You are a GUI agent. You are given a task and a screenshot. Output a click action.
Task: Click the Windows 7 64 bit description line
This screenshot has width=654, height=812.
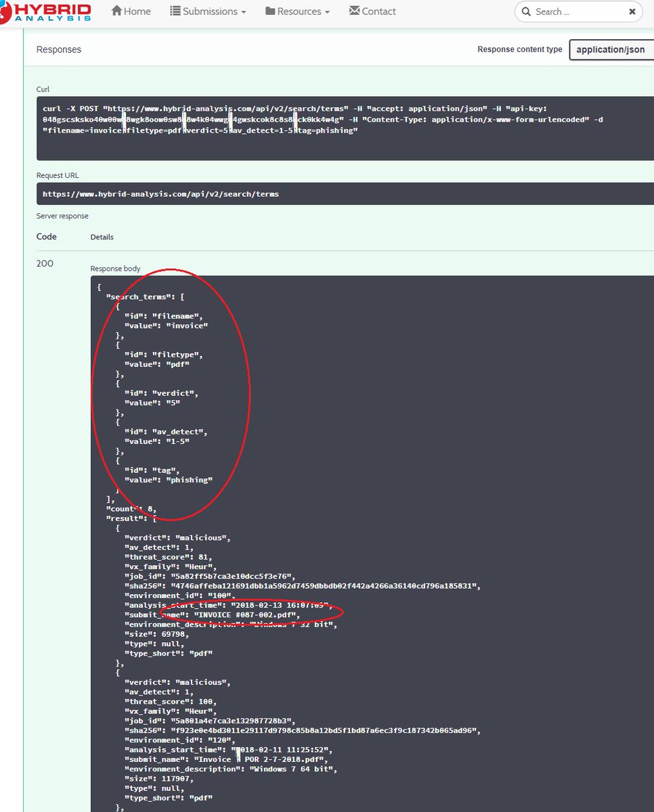[x=231, y=769]
